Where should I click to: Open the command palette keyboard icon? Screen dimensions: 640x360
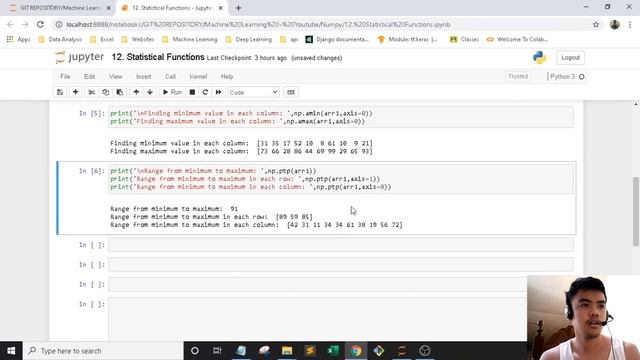291,92
